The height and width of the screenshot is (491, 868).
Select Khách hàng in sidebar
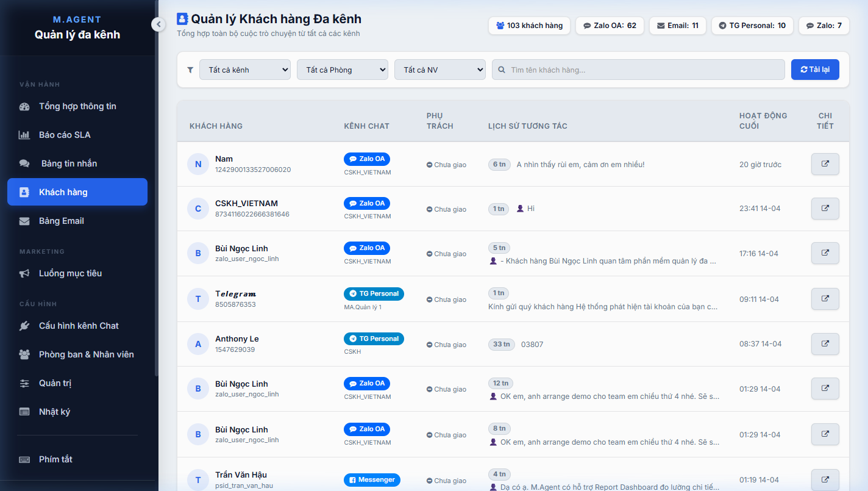pyautogui.click(x=77, y=192)
